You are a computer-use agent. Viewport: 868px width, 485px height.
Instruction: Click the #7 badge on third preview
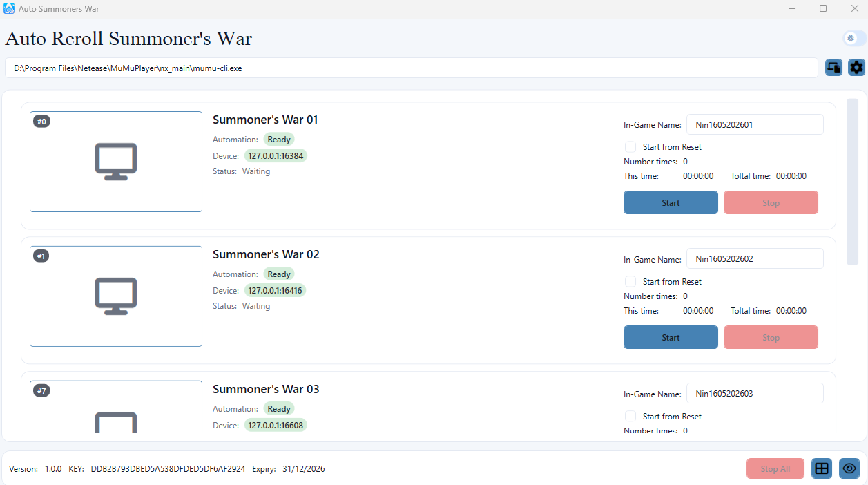(x=41, y=391)
